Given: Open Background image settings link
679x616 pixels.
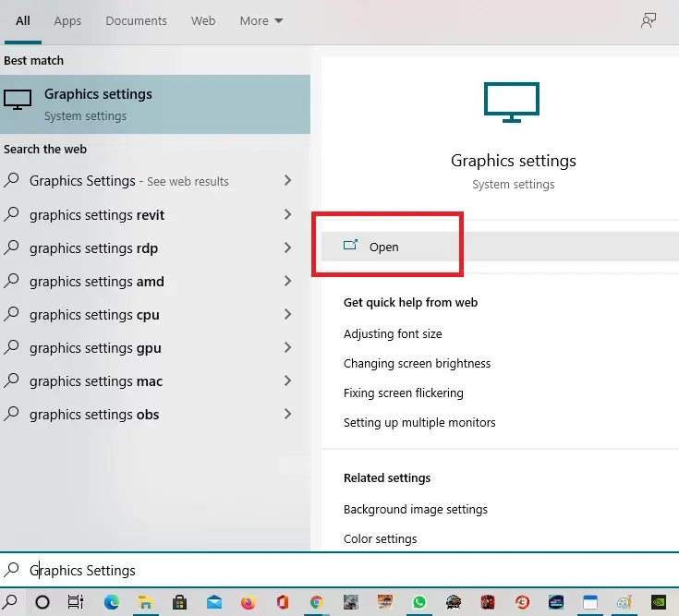Looking at the screenshot, I should point(416,509).
